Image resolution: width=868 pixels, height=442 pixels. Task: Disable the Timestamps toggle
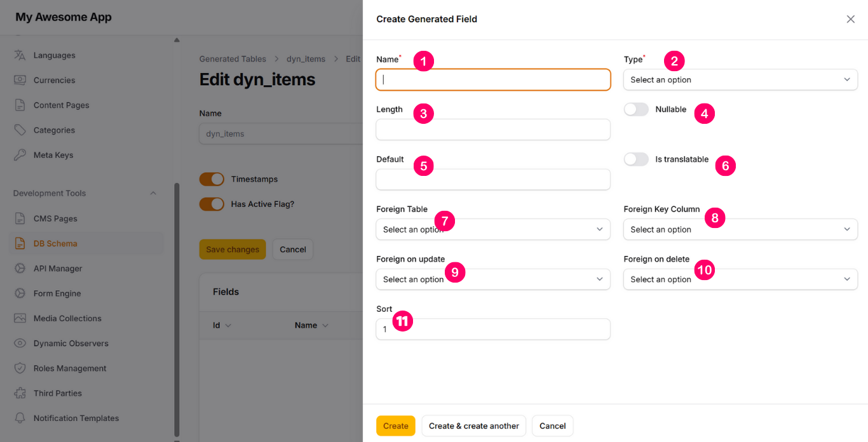click(212, 179)
